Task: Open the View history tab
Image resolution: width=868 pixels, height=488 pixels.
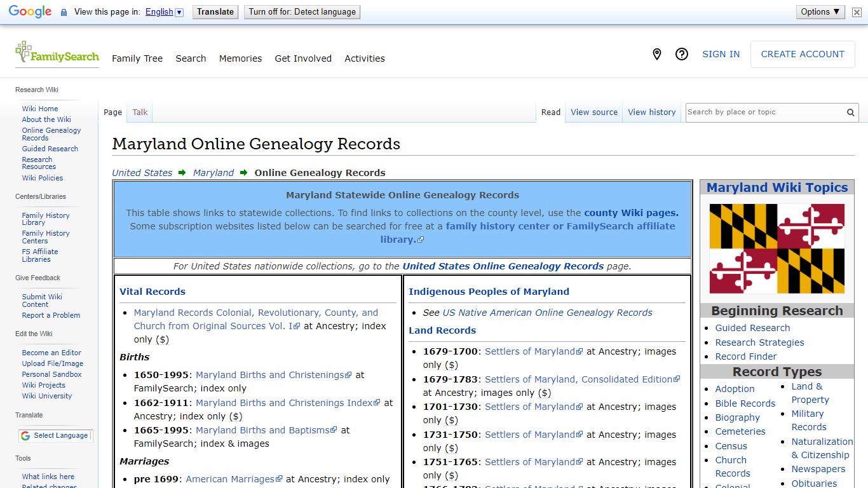Action: [x=652, y=112]
